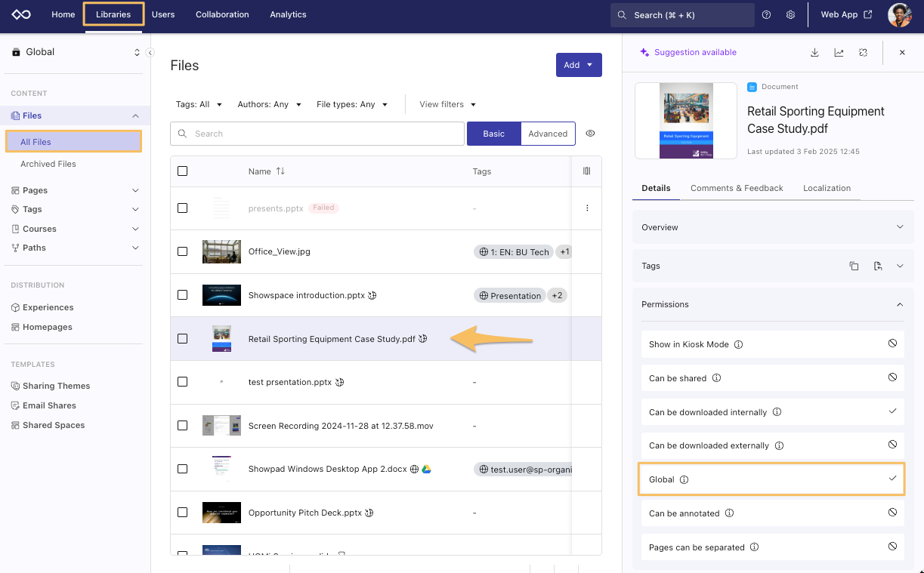Click the help question mark icon
This screenshot has height=573, width=924.
pyautogui.click(x=766, y=15)
